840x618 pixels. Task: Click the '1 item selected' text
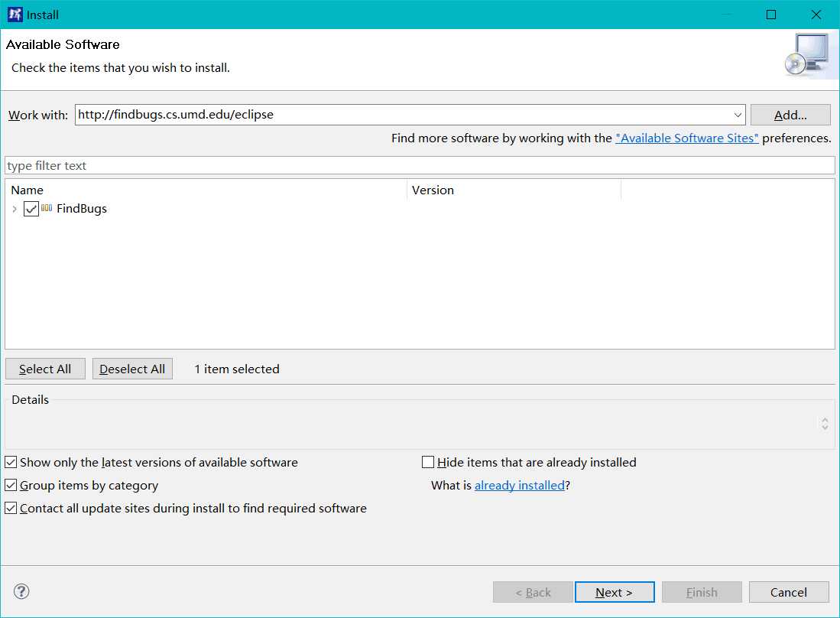pyautogui.click(x=237, y=369)
